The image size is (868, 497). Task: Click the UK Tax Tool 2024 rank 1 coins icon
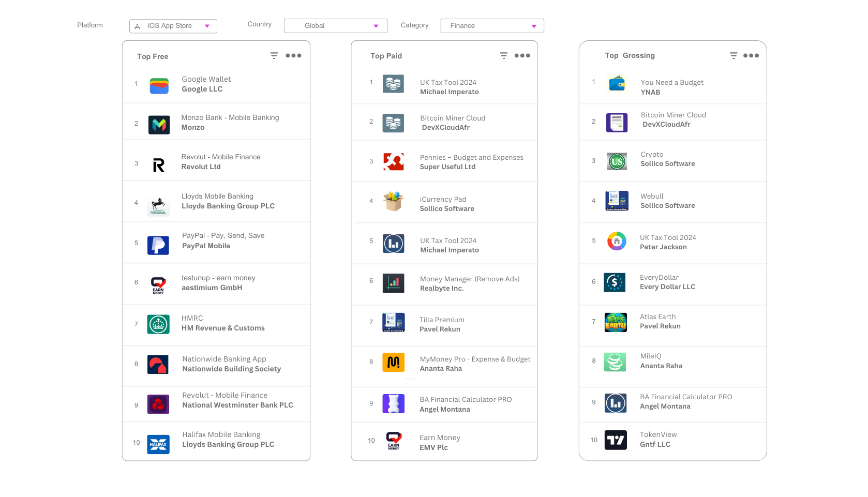click(393, 84)
